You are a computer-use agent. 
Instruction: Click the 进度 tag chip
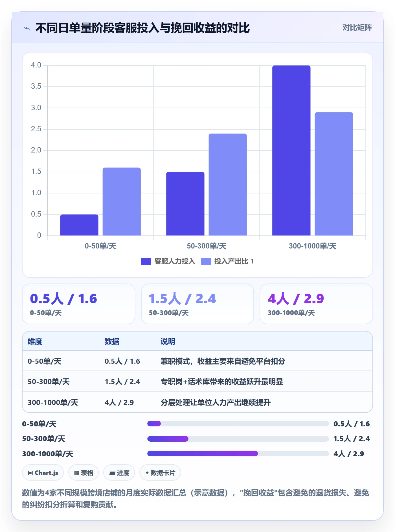119,473
